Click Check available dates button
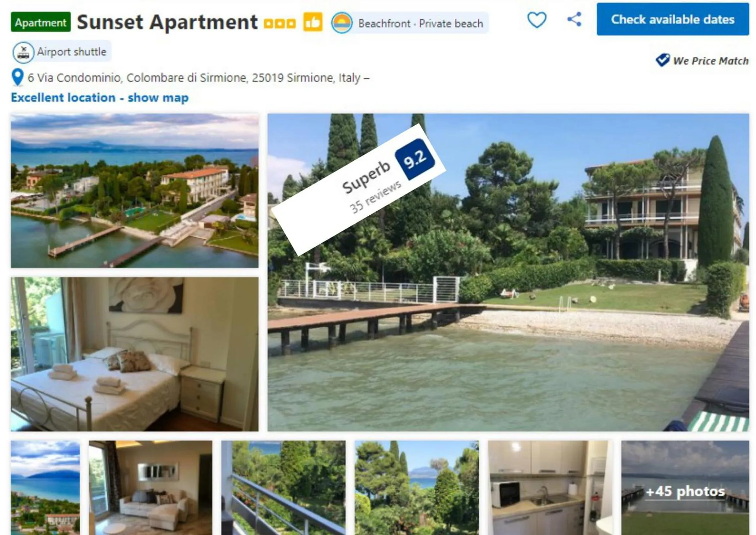The height and width of the screenshot is (535, 756). point(673,19)
